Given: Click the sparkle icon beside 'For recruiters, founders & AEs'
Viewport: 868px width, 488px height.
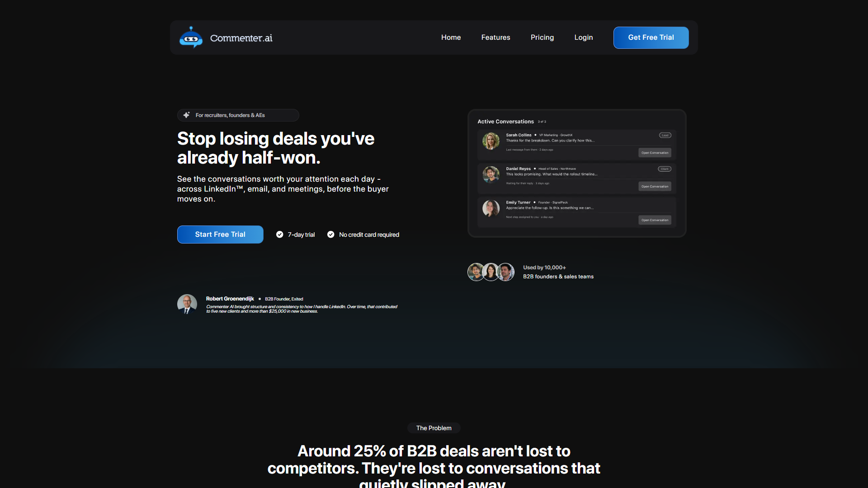Looking at the screenshot, I should click(186, 115).
